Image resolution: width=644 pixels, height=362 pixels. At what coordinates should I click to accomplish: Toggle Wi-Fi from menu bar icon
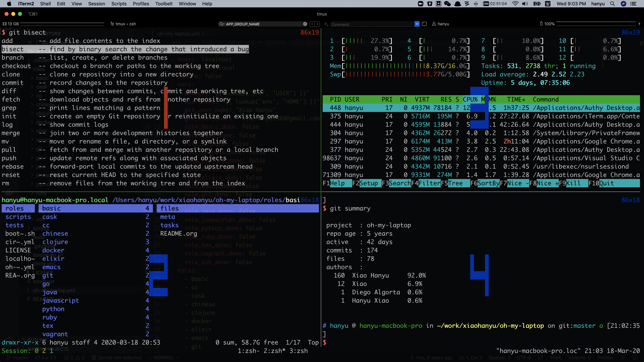tap(515, 4)
